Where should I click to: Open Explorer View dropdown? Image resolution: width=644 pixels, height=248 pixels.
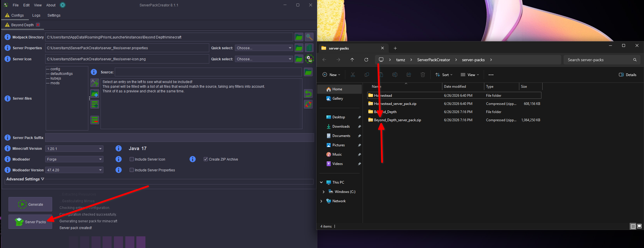pos(470,75)
